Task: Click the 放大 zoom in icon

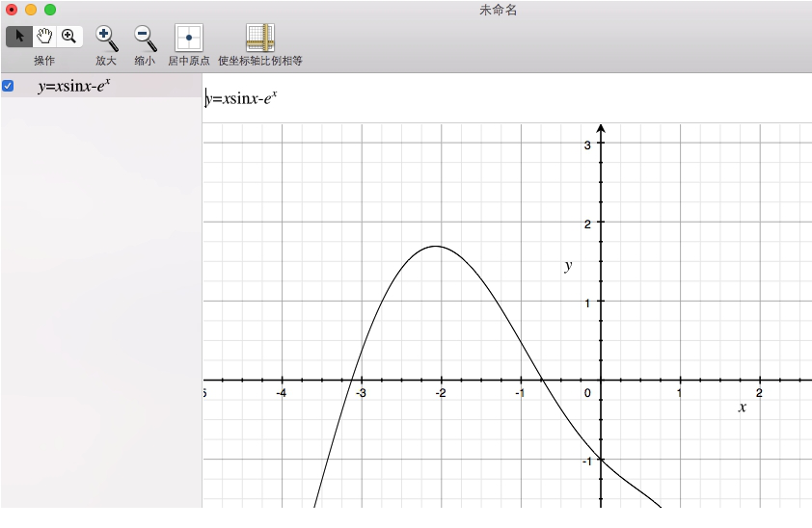Action: pos(106,38)
